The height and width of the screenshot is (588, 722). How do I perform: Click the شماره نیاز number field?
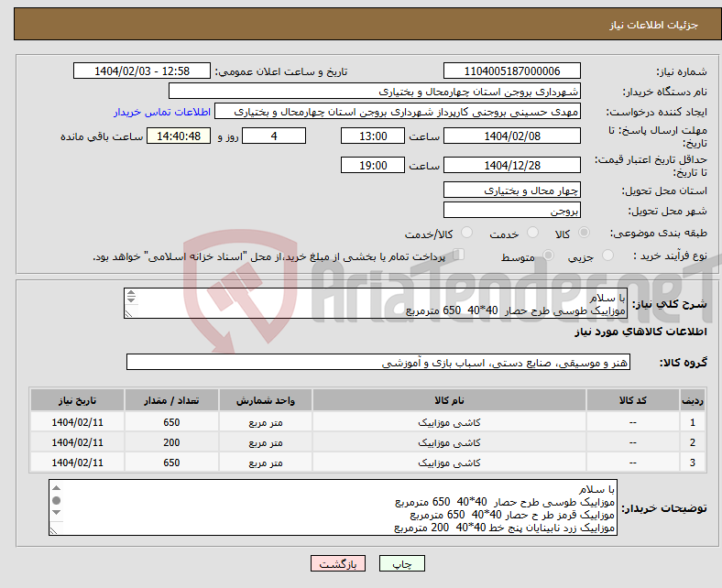(x=511, y=71)
